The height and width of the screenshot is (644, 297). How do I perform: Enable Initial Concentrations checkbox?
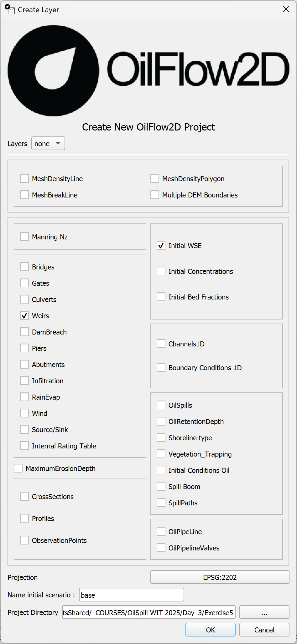pyautogui.click(x=161, y=271)
